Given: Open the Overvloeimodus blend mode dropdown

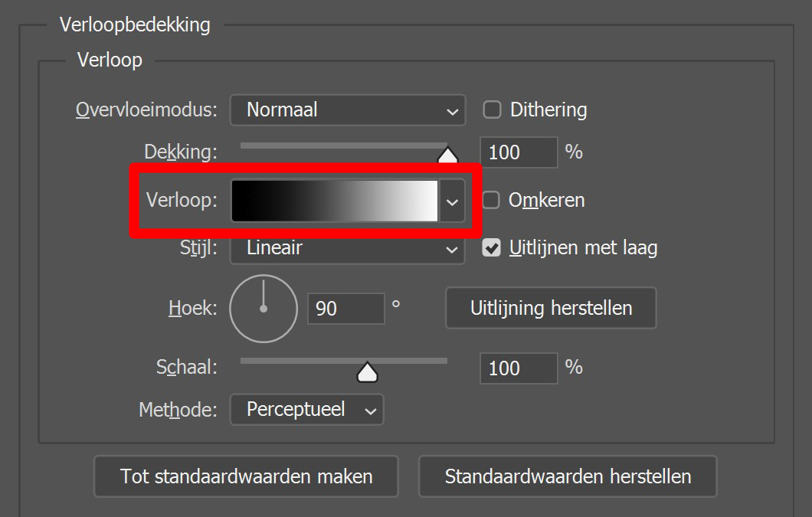Looking at the screenshot, I should point(347,110).
